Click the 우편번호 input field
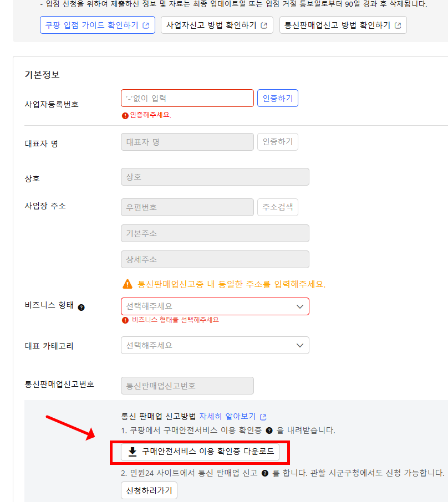The height and width of the screenshot is (502, 448). (187, 207)
